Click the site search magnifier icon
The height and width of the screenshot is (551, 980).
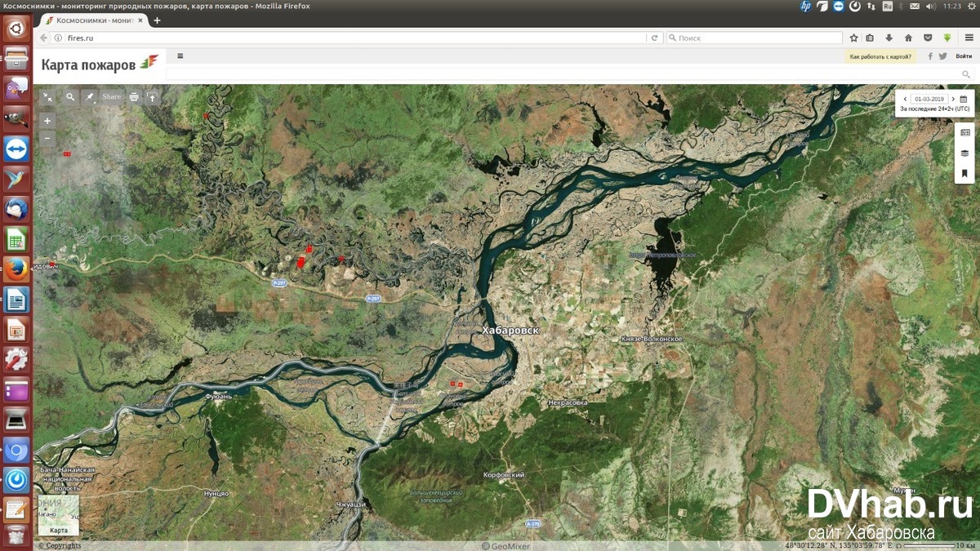pyautogui.click(x=966, y=74)
